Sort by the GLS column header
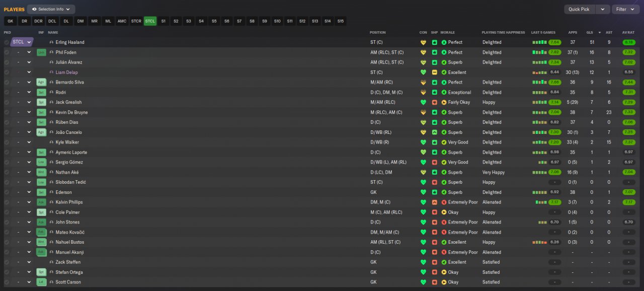This screenshot has height=291, width=644. pos(590,33)
